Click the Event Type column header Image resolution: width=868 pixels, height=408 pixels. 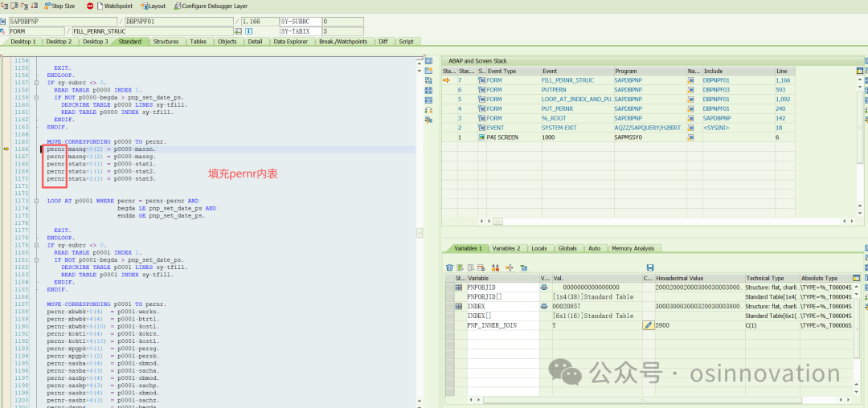coord(513,71)
